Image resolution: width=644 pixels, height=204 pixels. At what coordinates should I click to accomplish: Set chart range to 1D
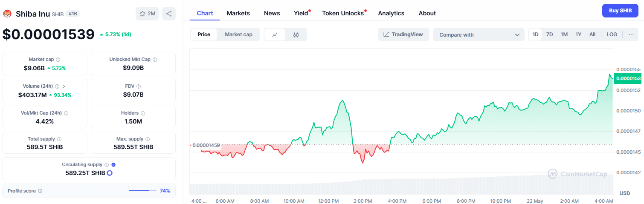coord(536,34)
